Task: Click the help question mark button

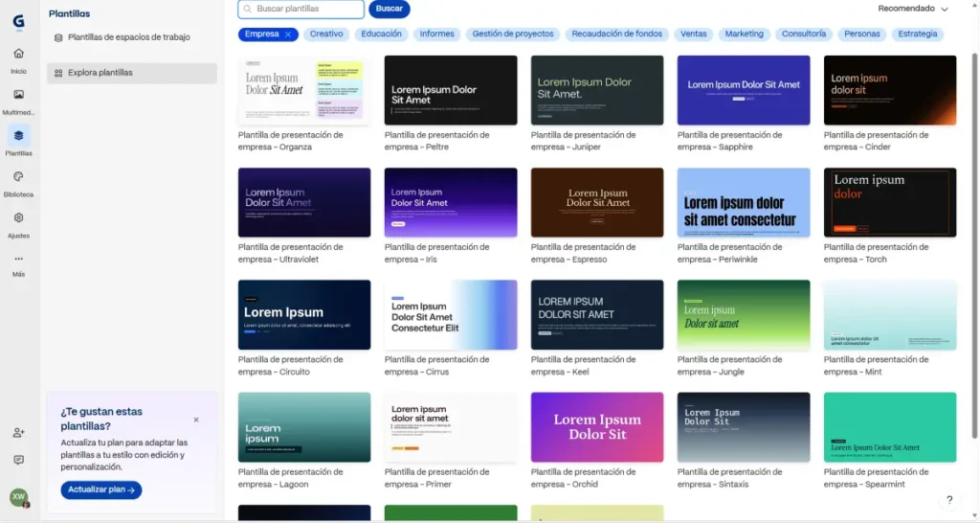Action: 949,500
